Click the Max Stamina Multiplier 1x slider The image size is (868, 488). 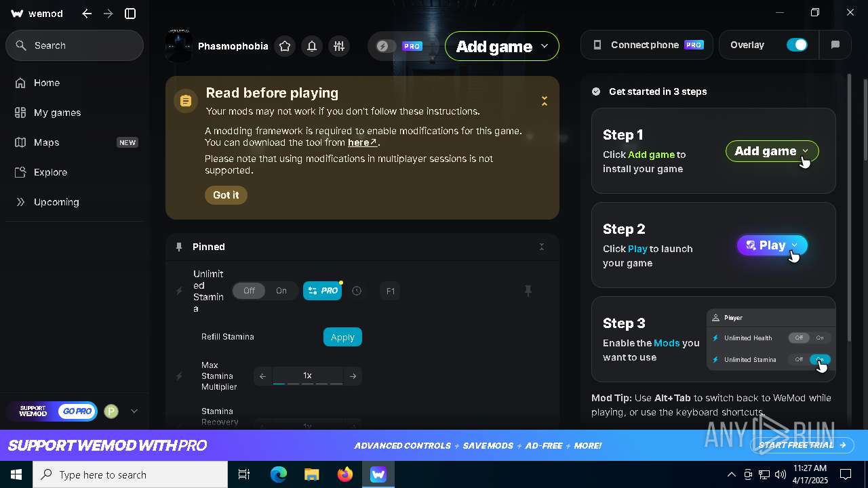click(x=308, y=376)
